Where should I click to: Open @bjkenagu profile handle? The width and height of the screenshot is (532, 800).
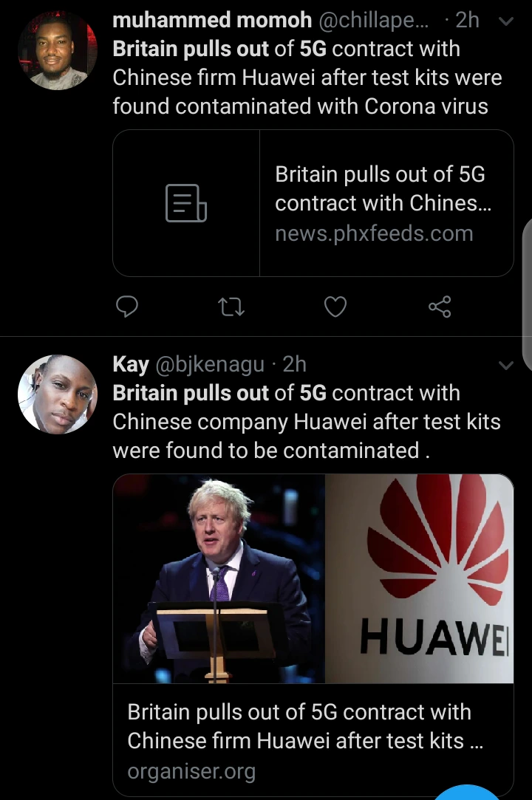click(x=210, y=364)
